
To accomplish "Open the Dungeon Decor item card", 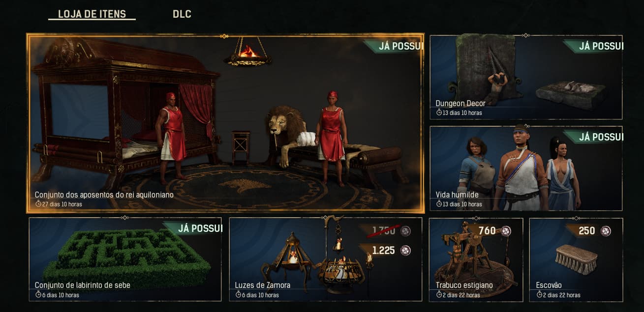I will click(526, 77).
